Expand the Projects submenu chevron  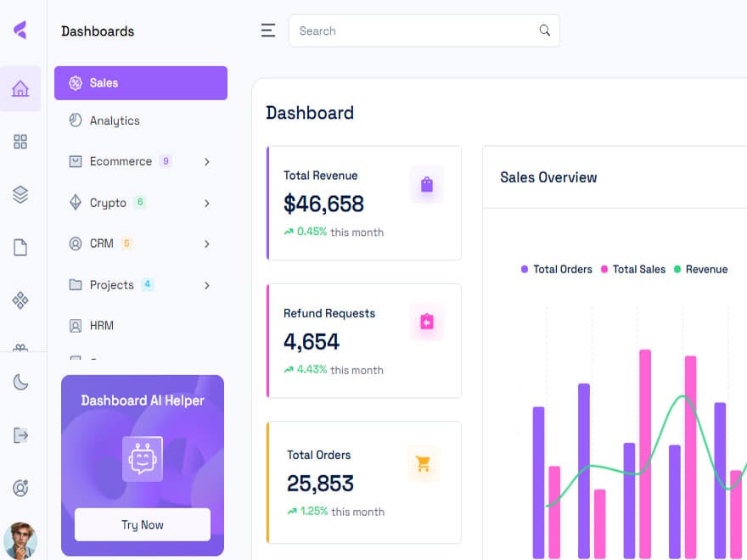pyautogui.click(x=207, y=286)
